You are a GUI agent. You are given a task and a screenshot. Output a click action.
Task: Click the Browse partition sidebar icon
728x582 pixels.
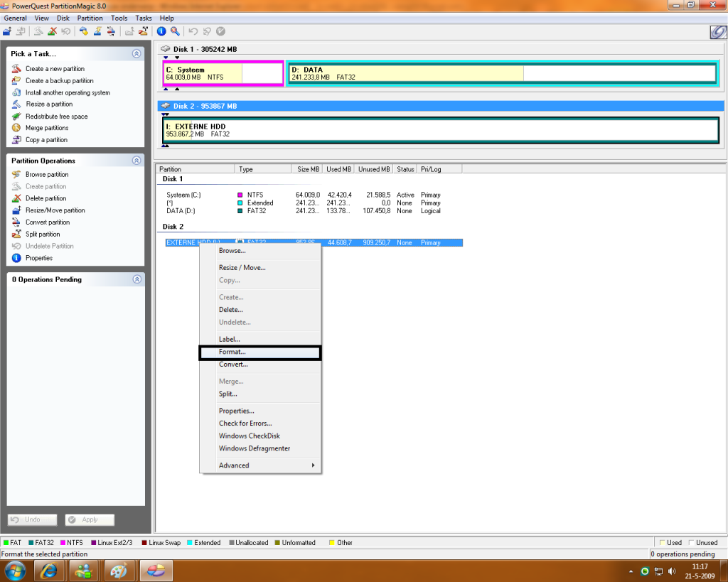pos(16,175)
